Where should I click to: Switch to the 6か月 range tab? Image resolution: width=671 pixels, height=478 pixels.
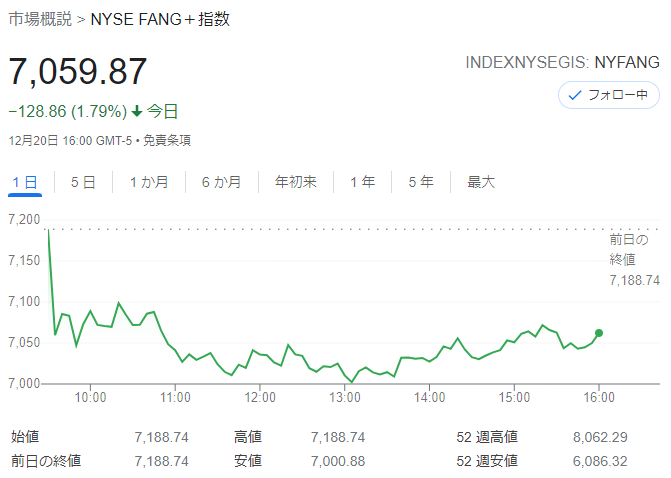point(222,182)
